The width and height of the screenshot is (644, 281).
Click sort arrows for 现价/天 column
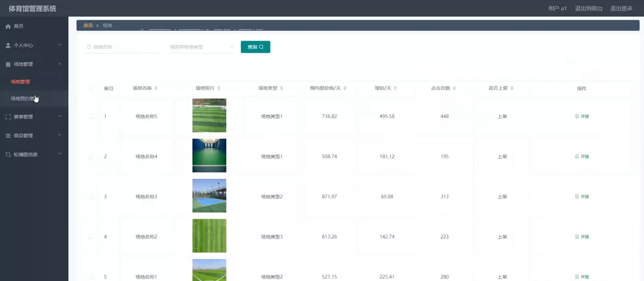395,88
